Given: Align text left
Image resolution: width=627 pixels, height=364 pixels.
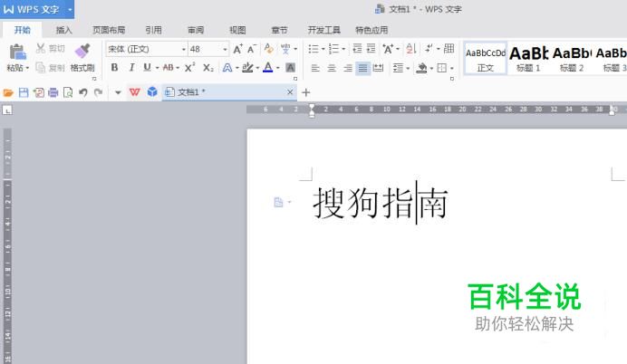Looking at the screenshot, I should pyautogui.click(x=315, y=68).
